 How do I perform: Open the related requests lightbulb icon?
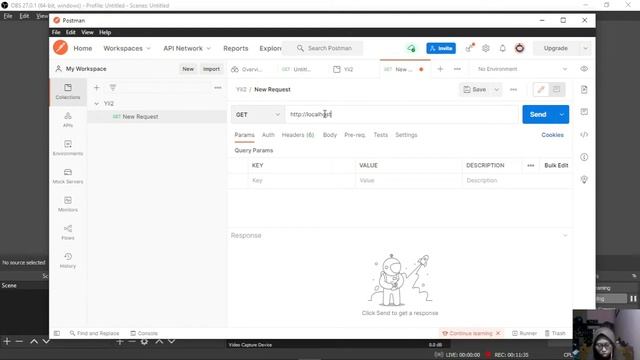tap(584, 180)
